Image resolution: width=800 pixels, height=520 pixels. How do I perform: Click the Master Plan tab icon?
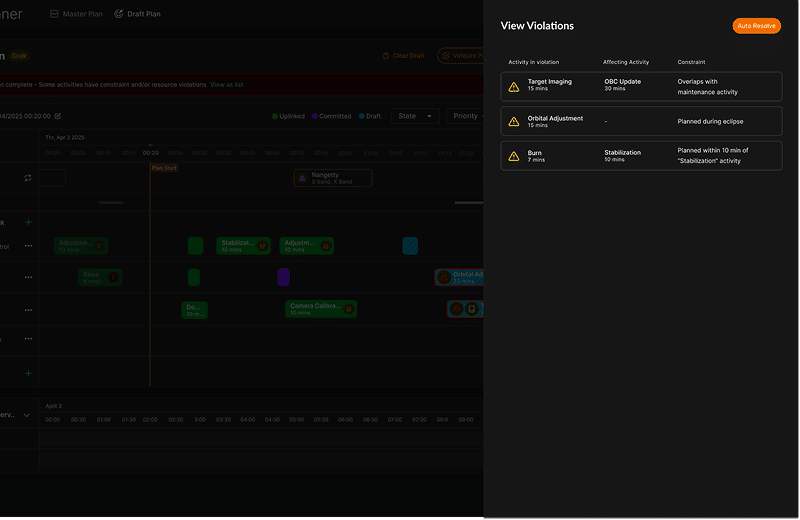click(x=54, y=14)
